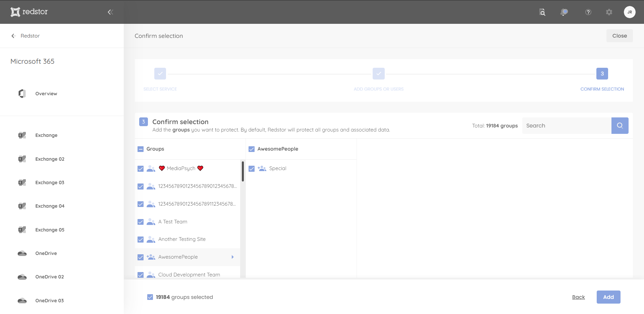Screen dimensions: 644x314
Task: Open Exchange 04 in the sidebar
Action: click(x=50, y=206)
